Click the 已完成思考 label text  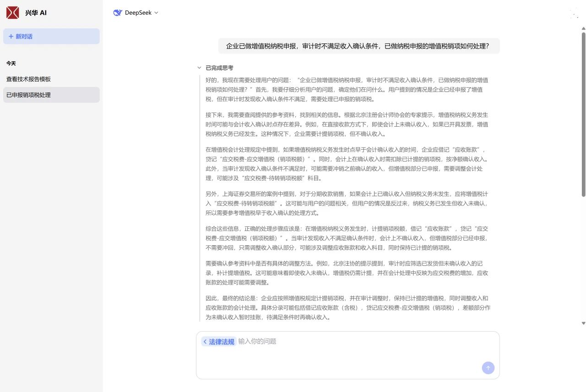pos(219,68)
